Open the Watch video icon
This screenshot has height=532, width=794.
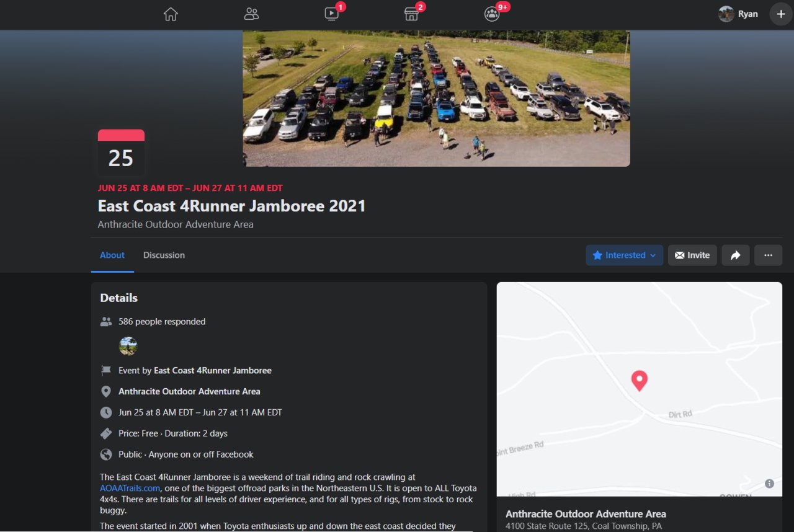point(332,14)
